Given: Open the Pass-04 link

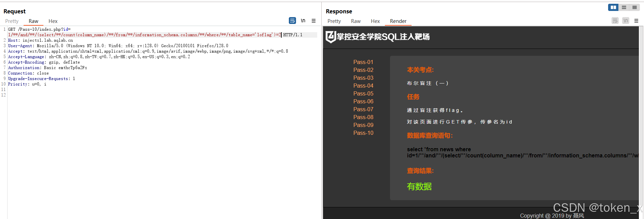Looking at the screenshot, I should click(363, 86).
